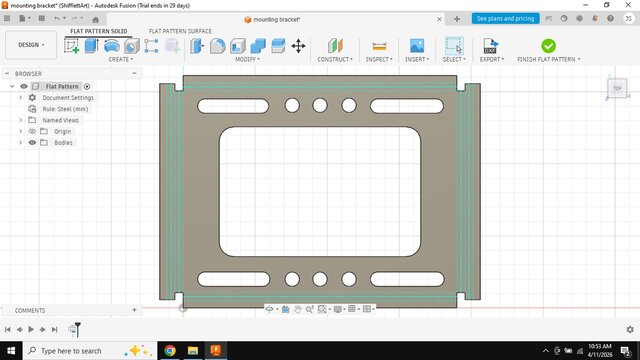Activate the Pan hand tool
640x360 pixels.
[298, 309]
